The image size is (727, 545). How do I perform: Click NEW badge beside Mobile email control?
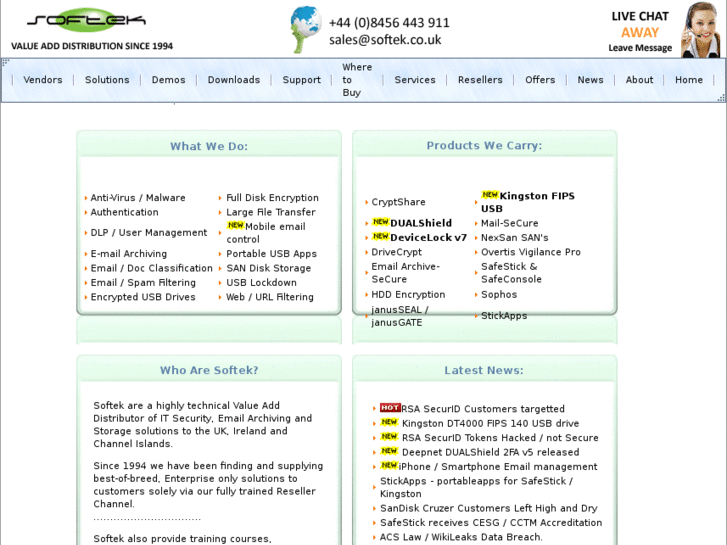tap(235, 225)
